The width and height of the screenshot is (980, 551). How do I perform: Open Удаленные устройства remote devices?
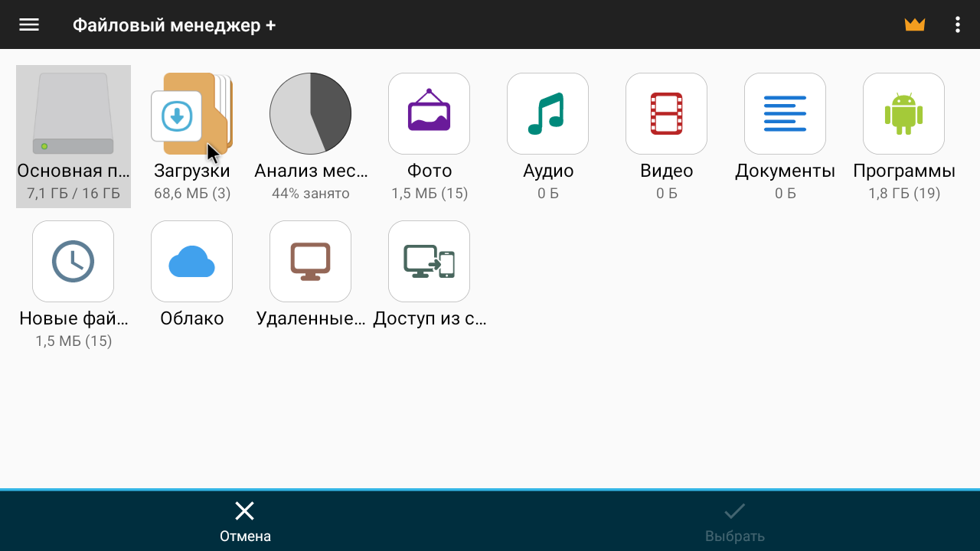coord(310,261)
